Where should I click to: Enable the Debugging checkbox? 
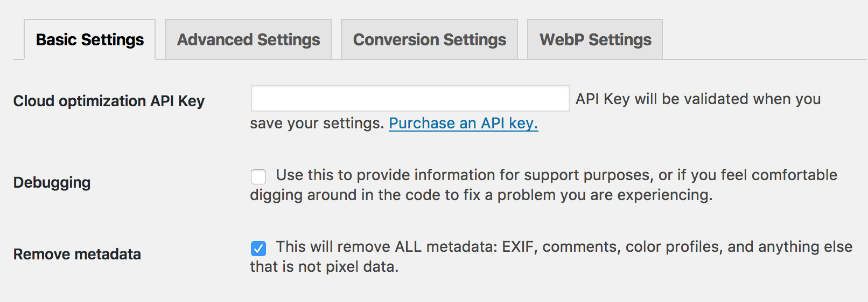click(258, 177)
